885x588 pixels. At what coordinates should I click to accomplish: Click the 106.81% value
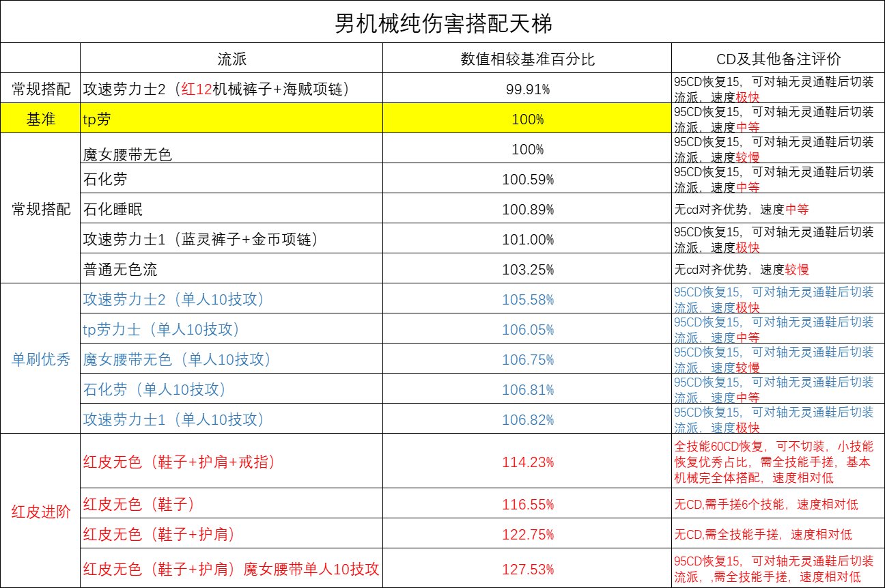527,389
